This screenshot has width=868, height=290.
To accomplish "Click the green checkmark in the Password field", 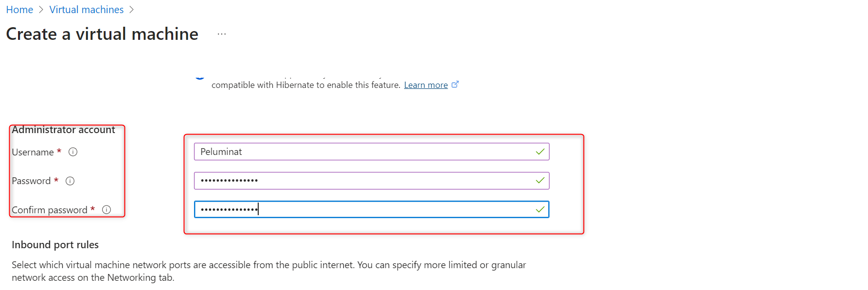I will click(x=540, y=181).
